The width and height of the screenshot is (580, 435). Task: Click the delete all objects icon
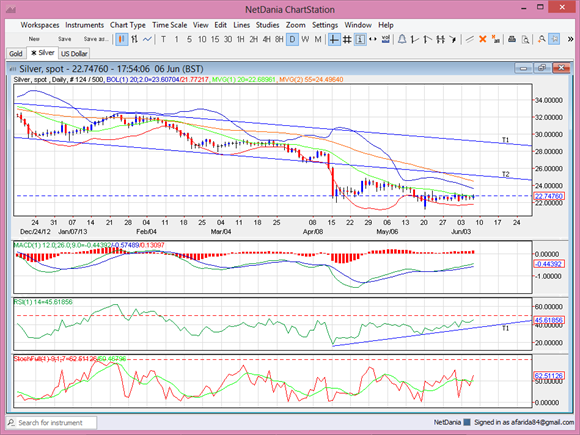(495, 39)
